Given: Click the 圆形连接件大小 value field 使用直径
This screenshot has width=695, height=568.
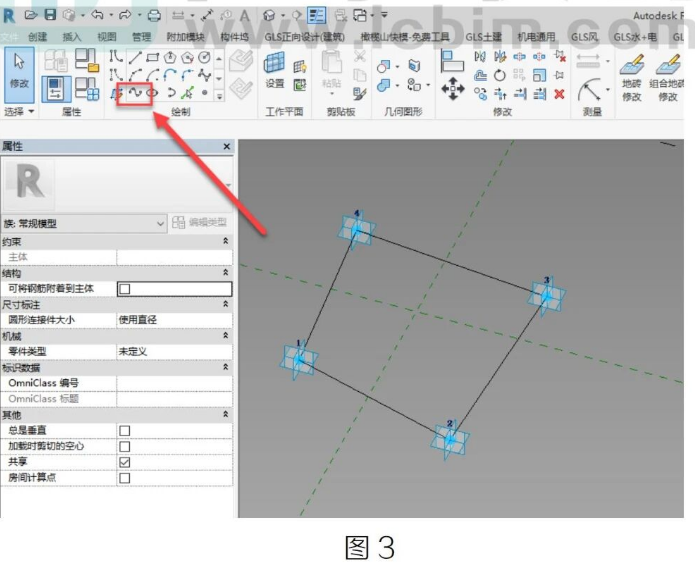Looking at the screenshot, I should point(175,320).
